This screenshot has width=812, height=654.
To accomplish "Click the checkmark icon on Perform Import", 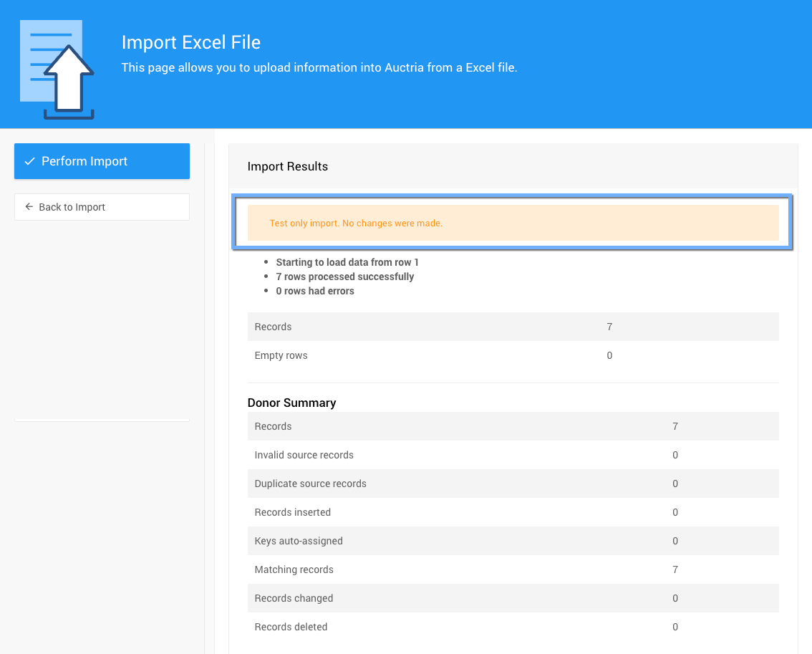I will point(29,161).
